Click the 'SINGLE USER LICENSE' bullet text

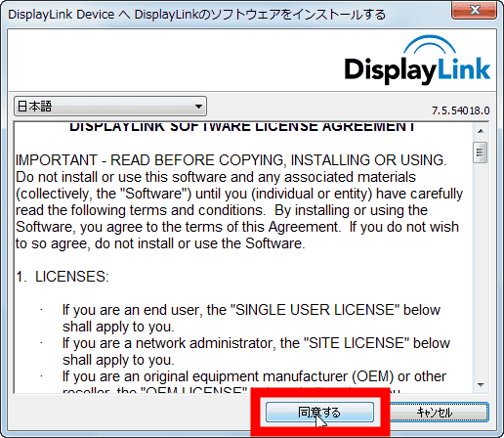click(251, 318)
